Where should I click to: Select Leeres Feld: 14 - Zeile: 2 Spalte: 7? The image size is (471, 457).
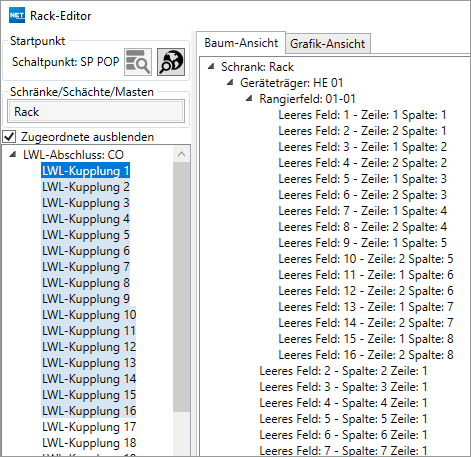tap(366, 323)
